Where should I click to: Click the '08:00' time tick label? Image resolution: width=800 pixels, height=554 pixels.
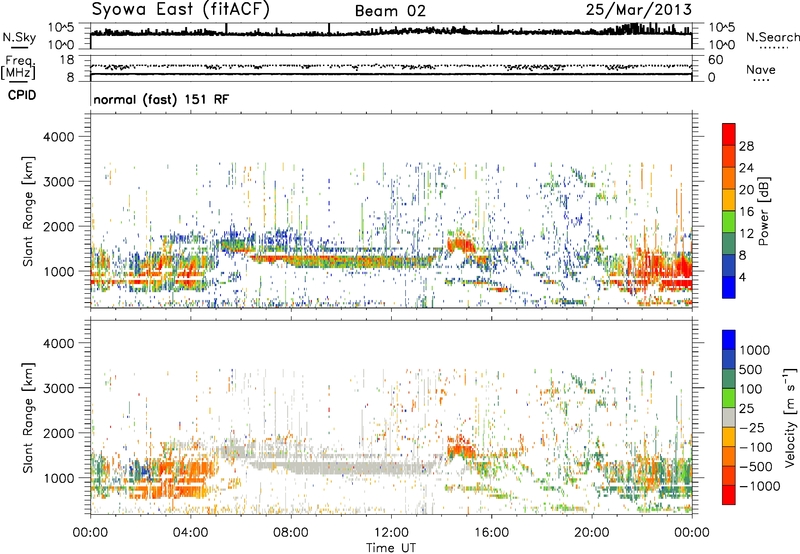tap(291, 533)
